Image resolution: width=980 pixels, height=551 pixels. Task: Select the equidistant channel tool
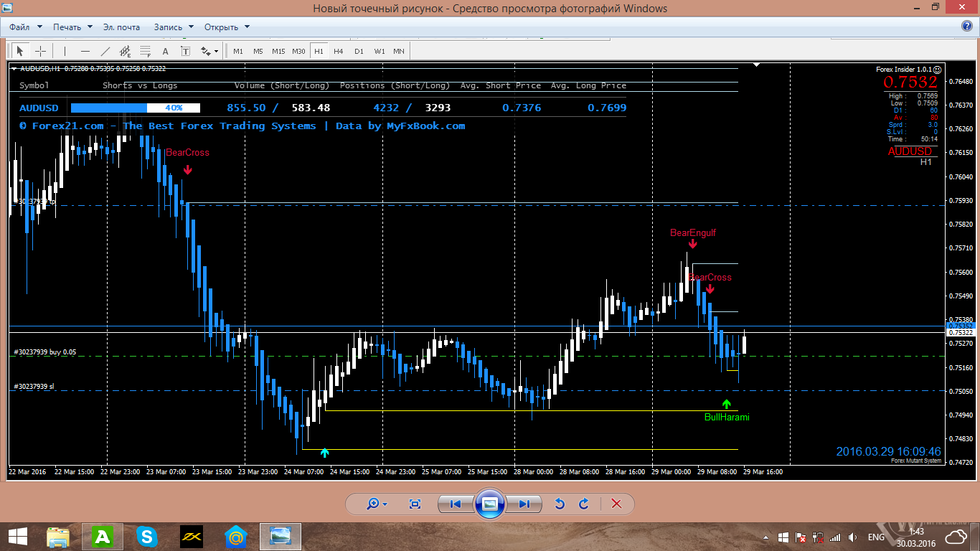point(126,51)
